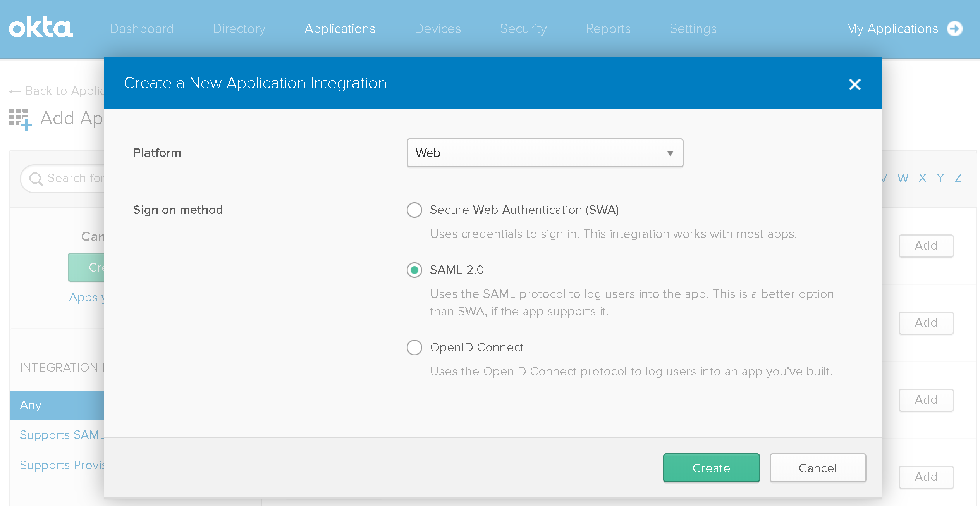Click the Add App grid icon

(20, 119)
